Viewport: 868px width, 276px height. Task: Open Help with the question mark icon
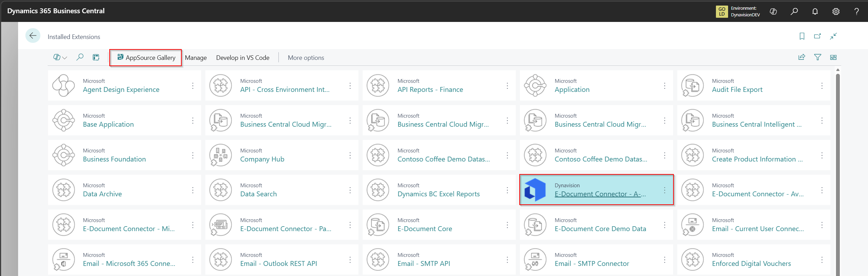click(857, 11)
